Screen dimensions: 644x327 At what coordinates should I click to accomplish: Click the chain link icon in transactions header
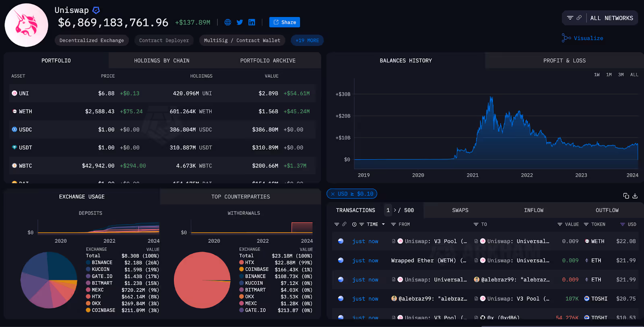(344, 224)
